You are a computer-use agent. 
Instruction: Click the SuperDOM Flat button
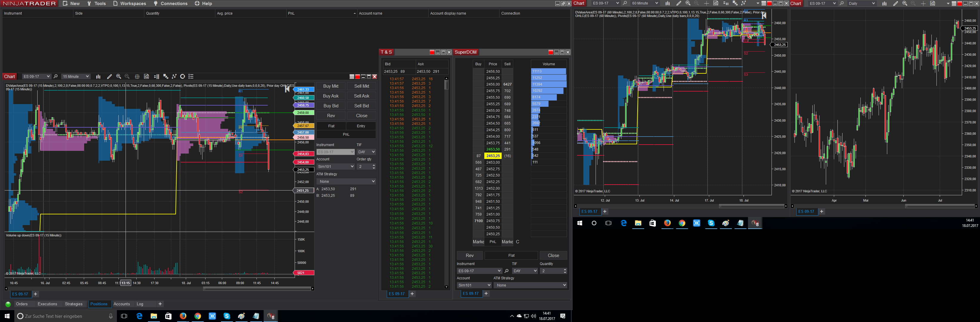511,256
